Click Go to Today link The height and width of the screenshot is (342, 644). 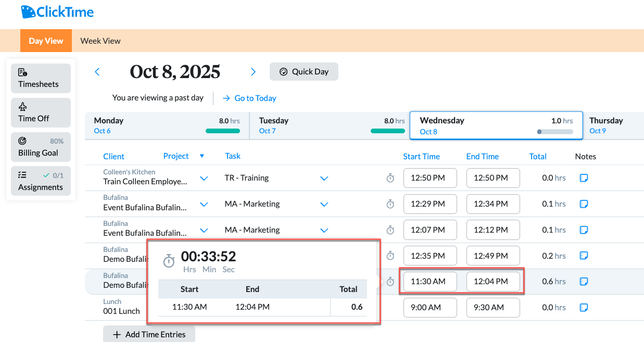coord(249,98)
